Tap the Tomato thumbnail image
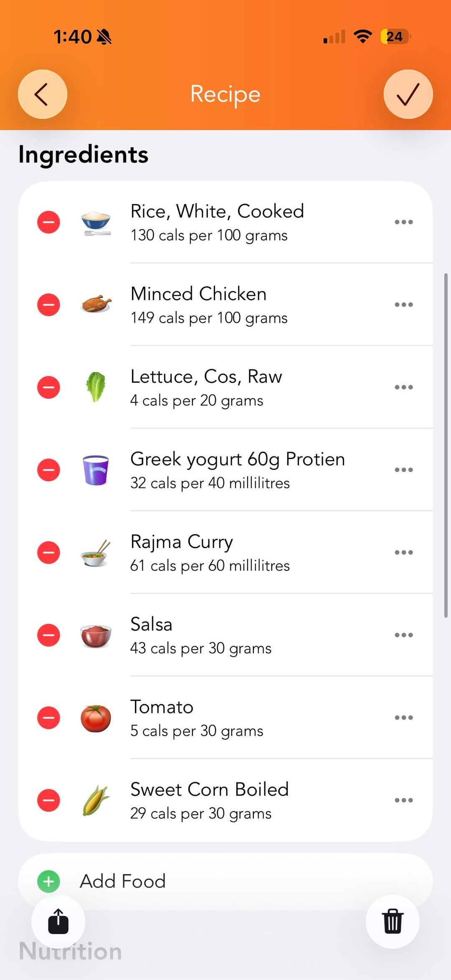 96,718
